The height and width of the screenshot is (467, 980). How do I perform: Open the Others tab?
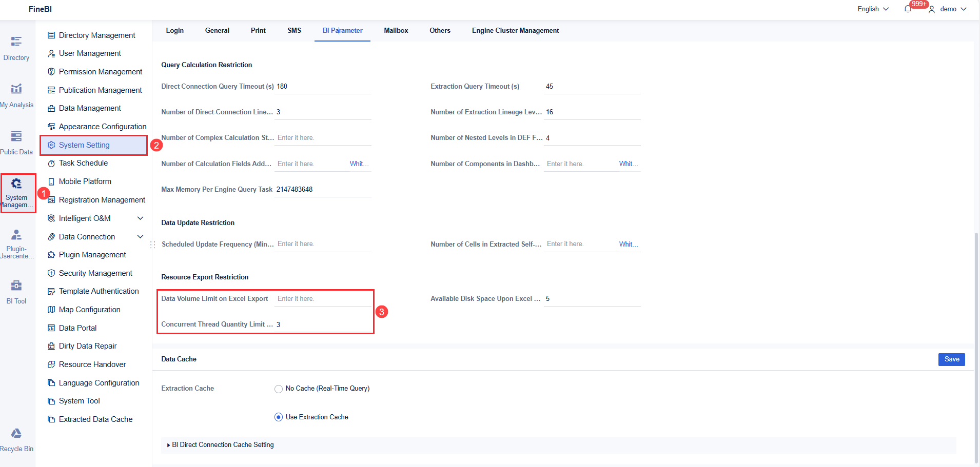tap(440, 31)
